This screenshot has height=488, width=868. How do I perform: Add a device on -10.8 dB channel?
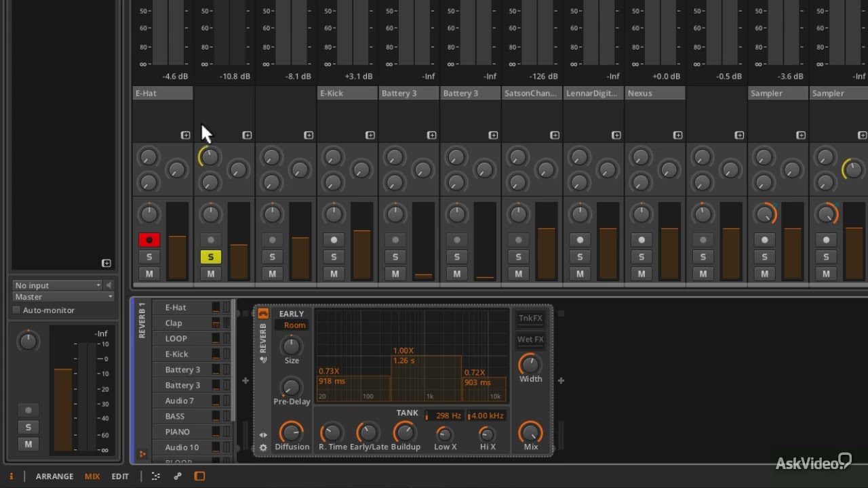coord(247,136)
